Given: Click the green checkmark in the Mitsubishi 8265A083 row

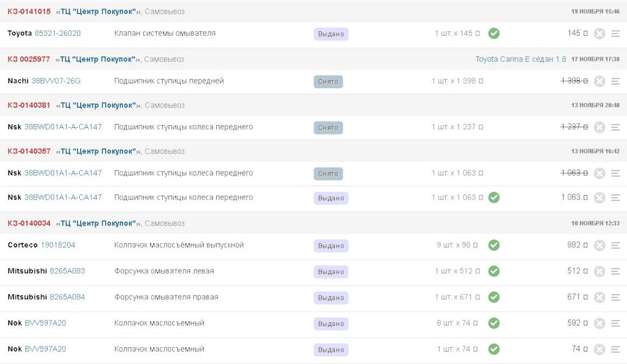Looking at the screenshot, I should coord(494,271).
